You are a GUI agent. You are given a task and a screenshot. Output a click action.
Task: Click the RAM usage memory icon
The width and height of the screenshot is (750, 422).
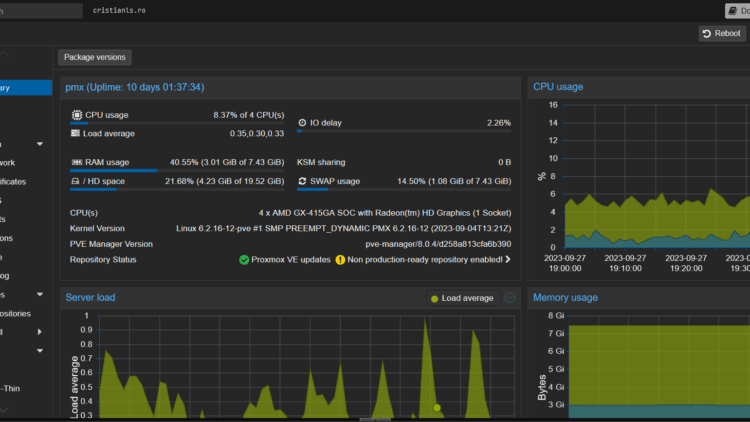tap(77, 162)
